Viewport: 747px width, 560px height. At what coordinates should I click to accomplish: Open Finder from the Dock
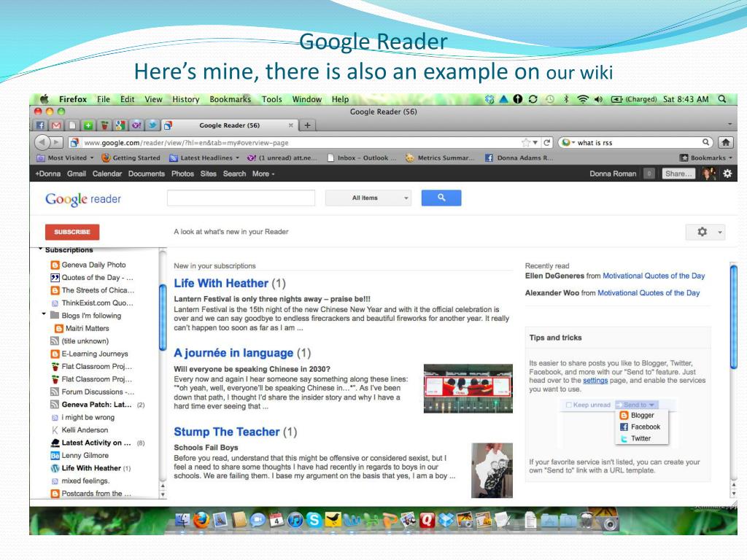click(x=182, y=519)
